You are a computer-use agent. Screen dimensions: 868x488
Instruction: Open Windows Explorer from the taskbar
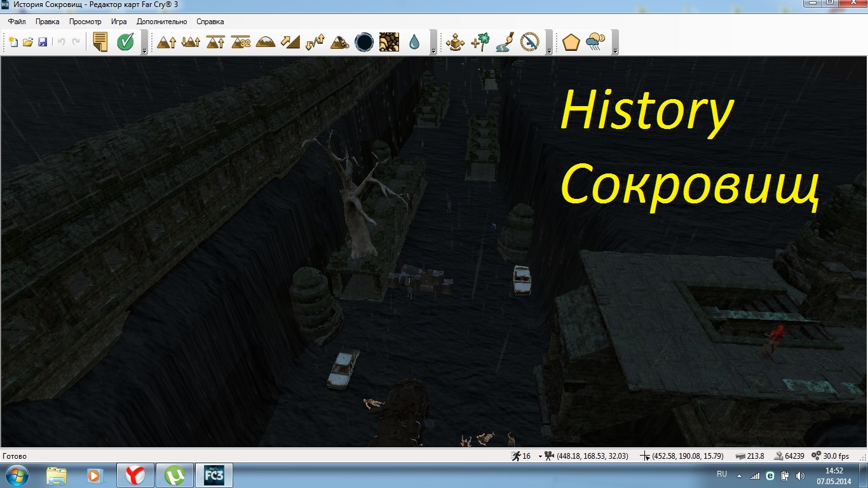pos(57,475)
